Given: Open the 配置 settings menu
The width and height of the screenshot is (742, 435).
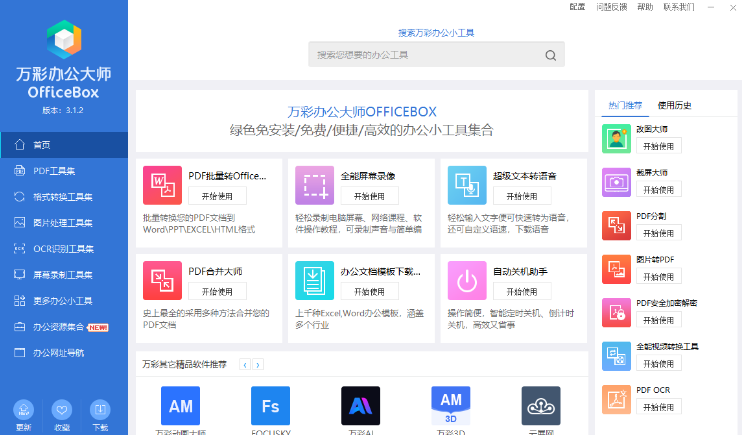Looking at the screenshot, I should pyautogui.click(x=577, y=7).
